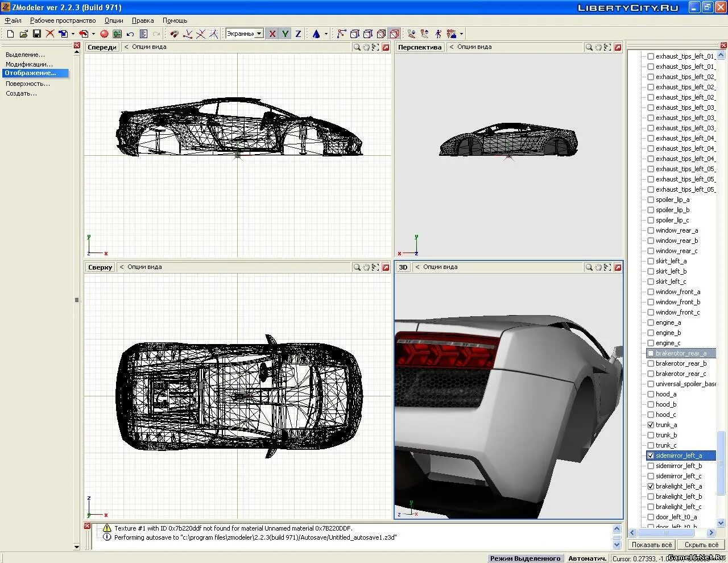This screenshot has width=728, height=563.
Task: Toggle the Y axis constraint button
Action: [x=285, y=34]
